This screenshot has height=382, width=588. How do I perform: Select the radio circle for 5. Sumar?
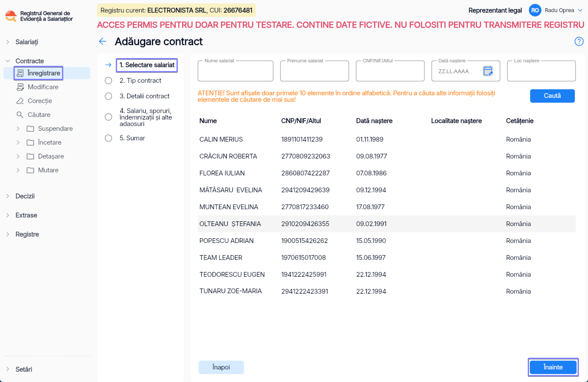(x=108, y=138)
